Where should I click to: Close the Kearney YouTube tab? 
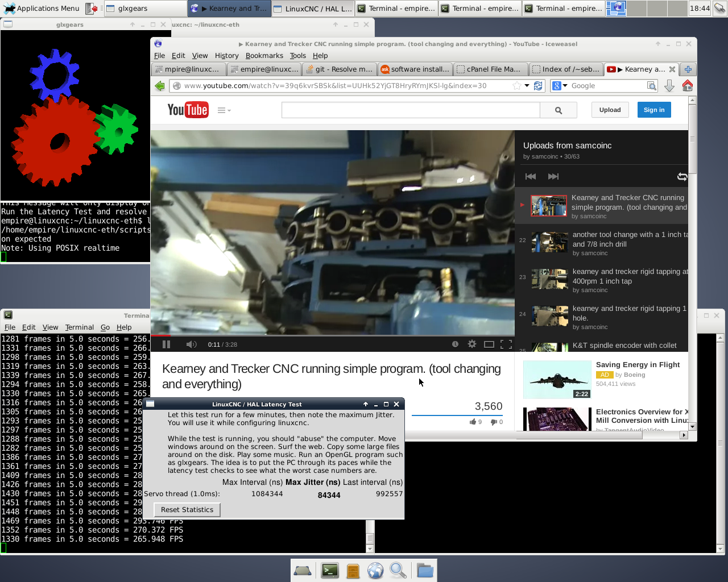[672, 69]
